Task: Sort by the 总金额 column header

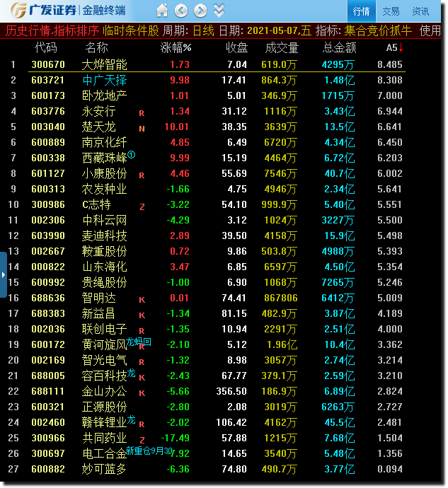Action: pos(339,47)
